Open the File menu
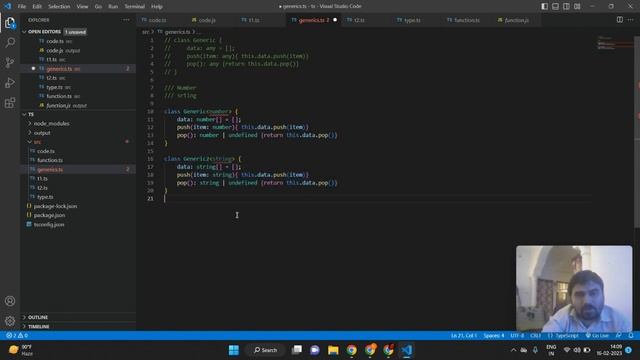The width and height of the screenshot is (640, 360). [22, 7]
